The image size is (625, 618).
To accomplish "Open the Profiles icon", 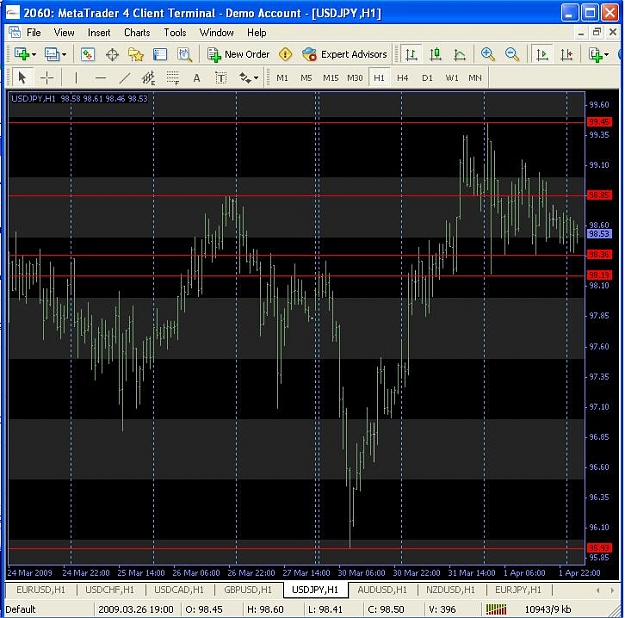I will coord(52,54).
